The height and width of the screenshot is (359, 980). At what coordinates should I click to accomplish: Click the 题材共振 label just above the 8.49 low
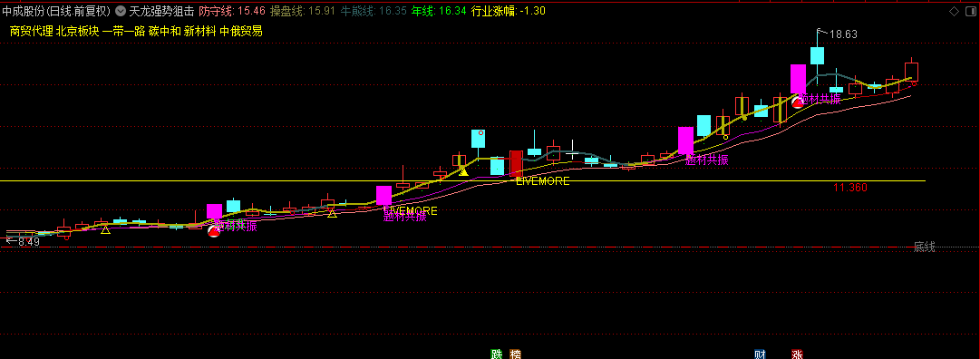[x=236, y=226]
